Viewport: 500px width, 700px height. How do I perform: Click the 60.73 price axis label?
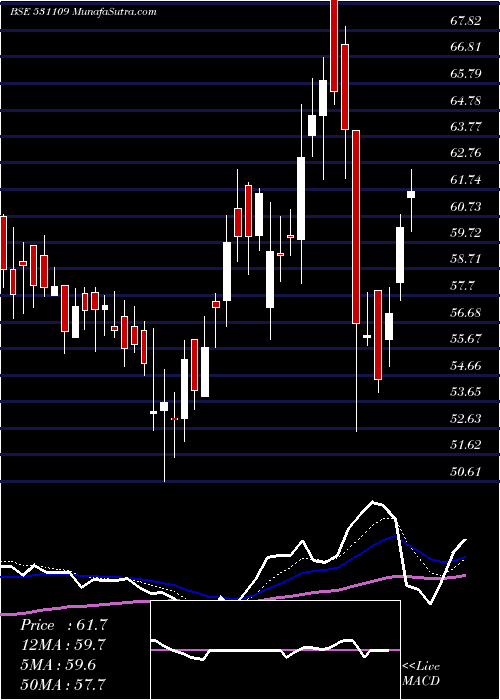coord(466,207)
